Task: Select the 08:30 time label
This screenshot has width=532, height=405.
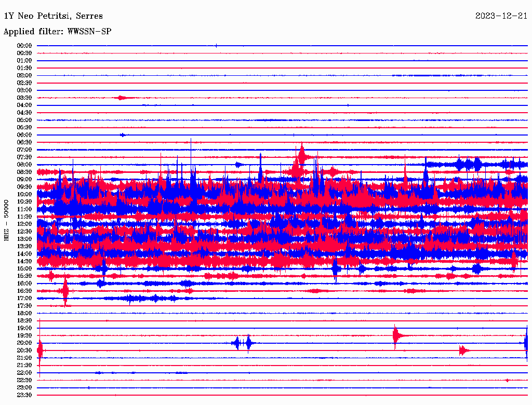Action: (x=24, y=172)
